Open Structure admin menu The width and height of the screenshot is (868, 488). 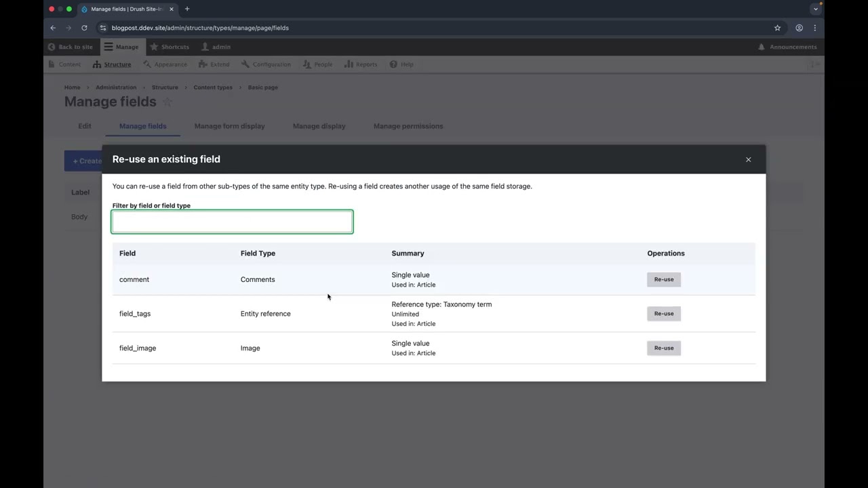pos(112,64)
